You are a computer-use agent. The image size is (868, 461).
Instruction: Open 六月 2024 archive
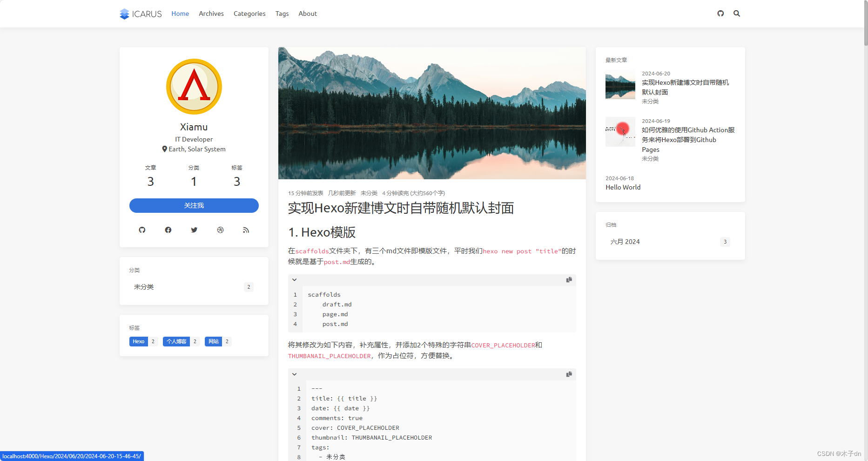[x=670, y=242]
